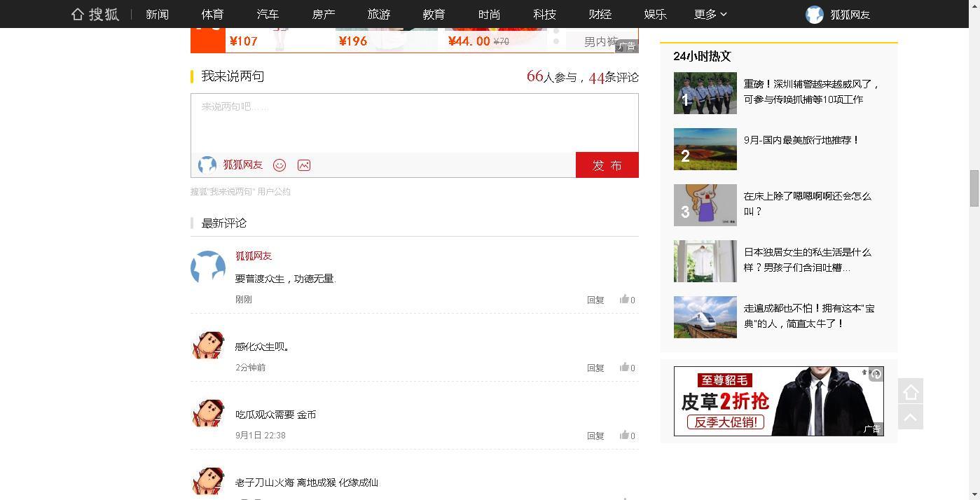Open the 汽车 channel
This screenshot has width=980, height=500.
[x=268, y=14]
